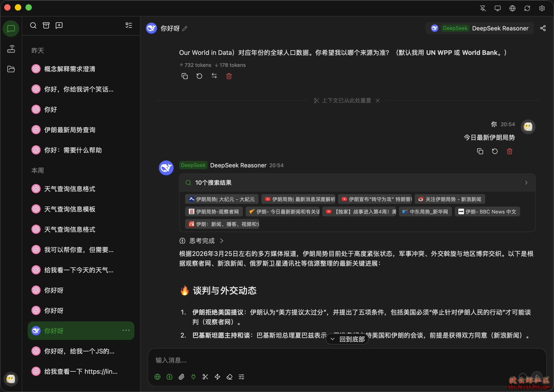Click the 732 tokens upload count
Viewport: 554px width, 392px height.
pos(195,65)
